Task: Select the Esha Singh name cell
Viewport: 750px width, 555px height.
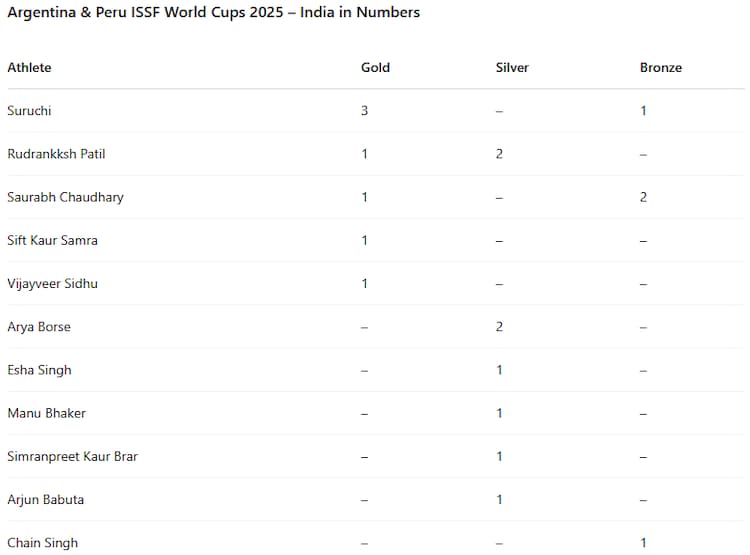Action: [x=39, y=370]
